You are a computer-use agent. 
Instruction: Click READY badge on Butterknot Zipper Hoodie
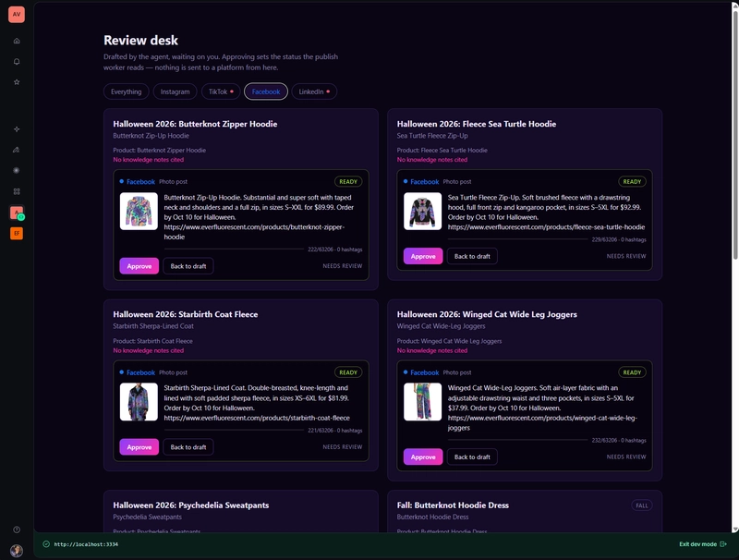click(348, 181)
